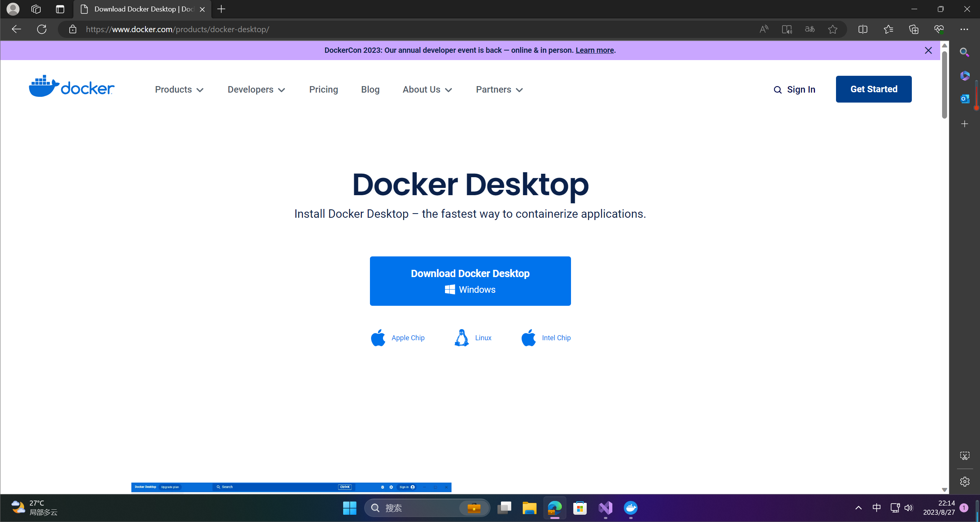980x522 pixels.
Task: Open Docker Desktop from taskbar
Action: [631, 508]
